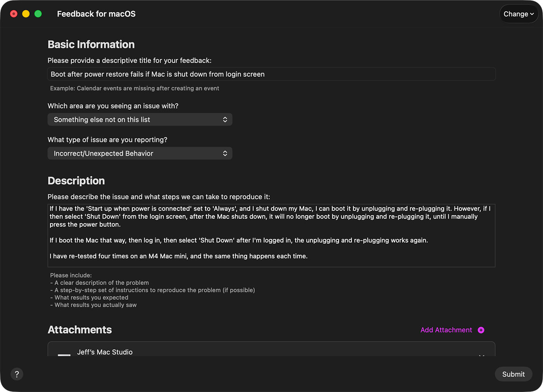Minimize the window with the yellow button

(x=26, y=14)
